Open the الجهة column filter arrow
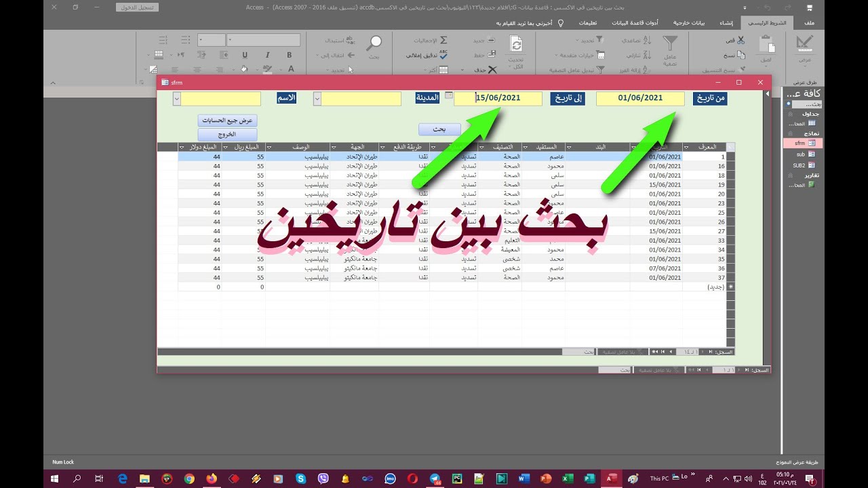 point(334,147)
